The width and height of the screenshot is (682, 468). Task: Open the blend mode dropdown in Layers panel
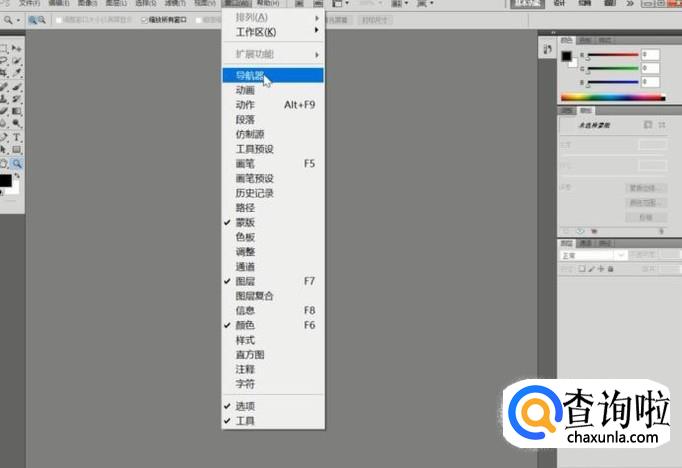[593, 256]
